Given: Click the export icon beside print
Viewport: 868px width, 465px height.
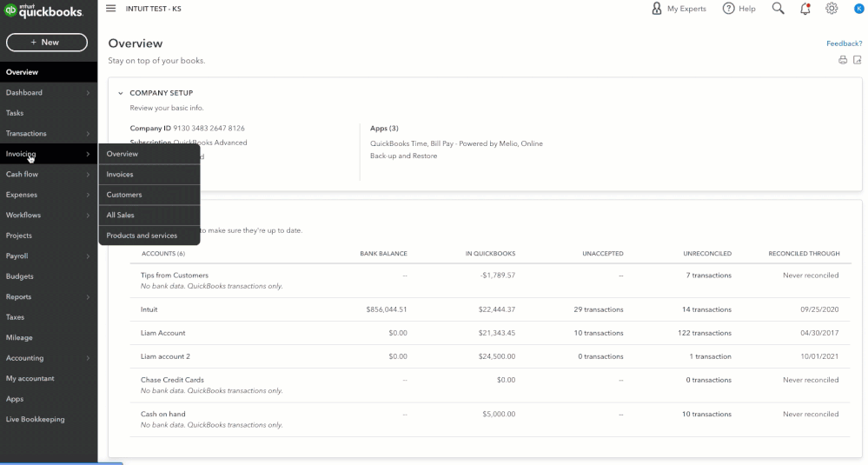Looking at the screenshot, I should 858,60.
